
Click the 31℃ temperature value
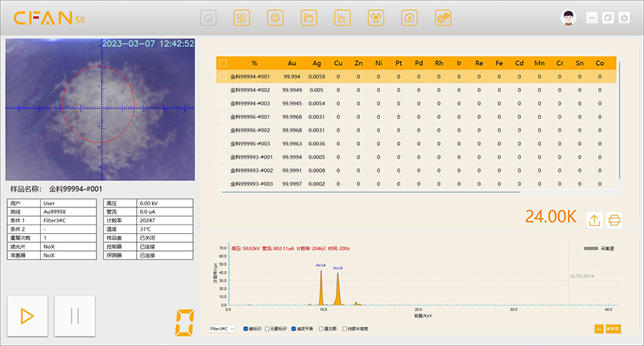point(165,229)
